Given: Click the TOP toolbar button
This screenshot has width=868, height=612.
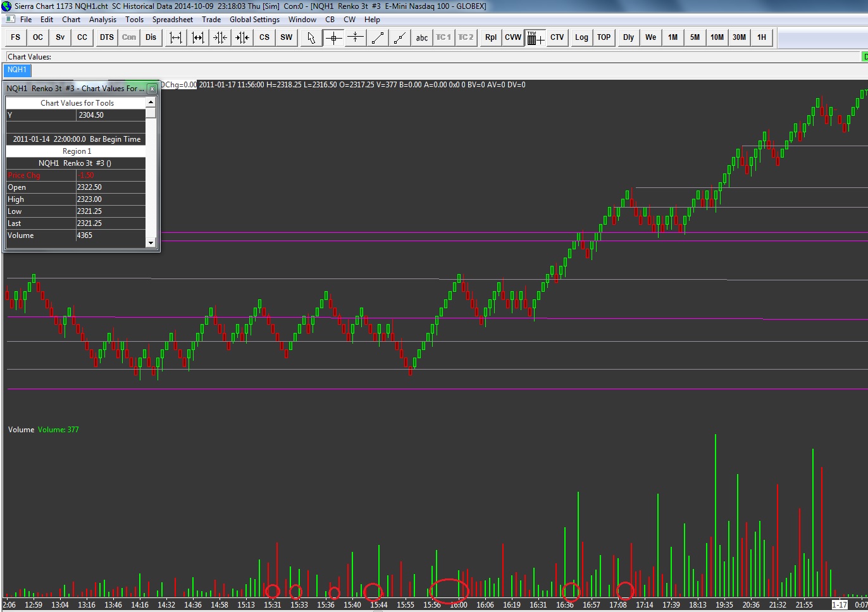Looking at the screenshot, I should click(x=604, y=37).
